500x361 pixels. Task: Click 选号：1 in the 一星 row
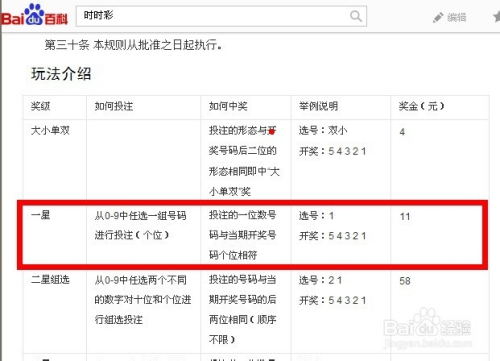pyautogui.click(x=316, y=216)
